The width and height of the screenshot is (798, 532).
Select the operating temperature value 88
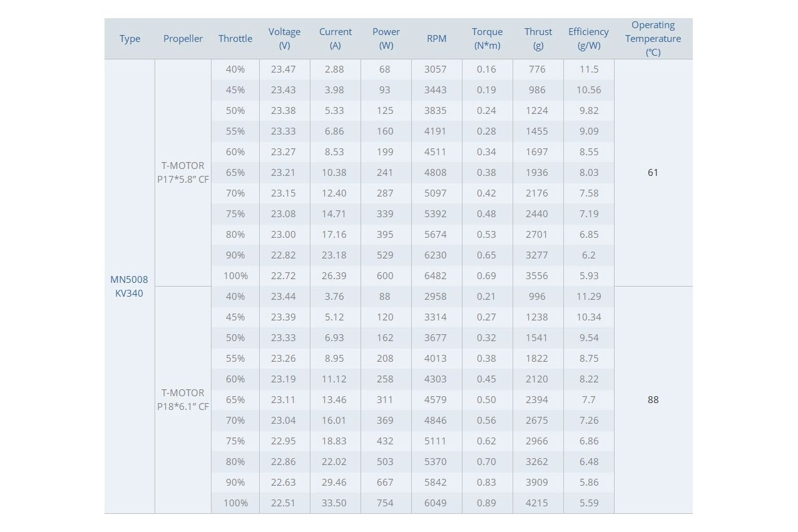(x=653, y=400)
